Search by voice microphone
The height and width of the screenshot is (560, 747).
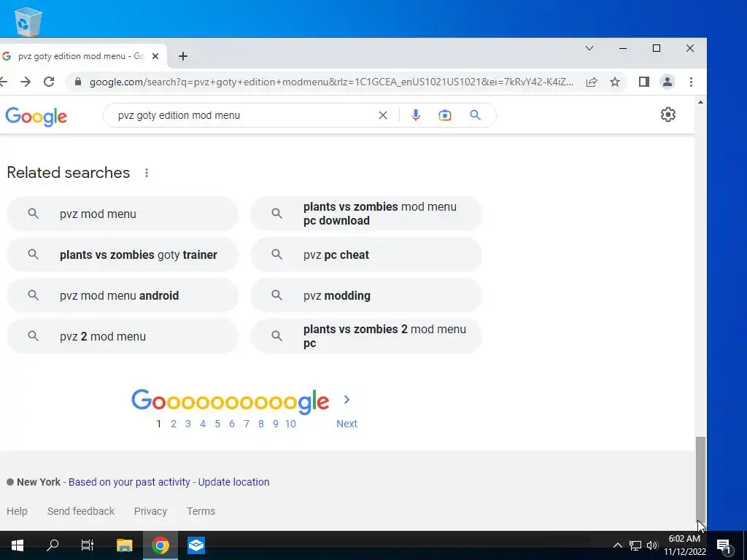[416, 115]
